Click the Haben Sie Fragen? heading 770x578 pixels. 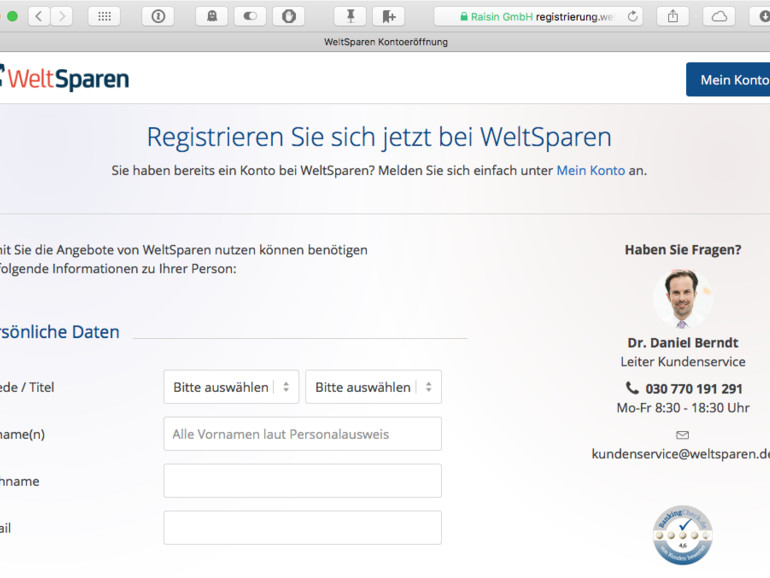click(x=683, y=250)
